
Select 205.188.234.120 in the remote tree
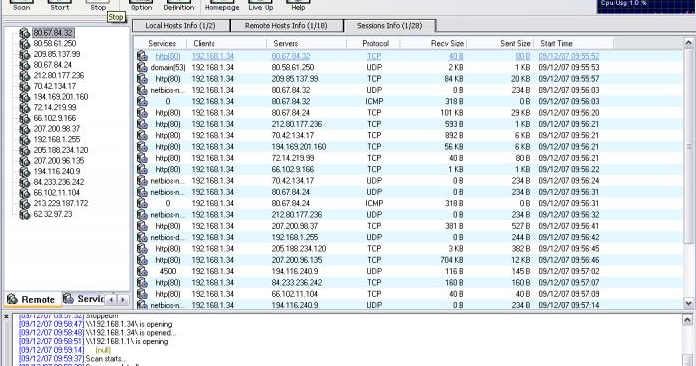[x=61, y=150]
